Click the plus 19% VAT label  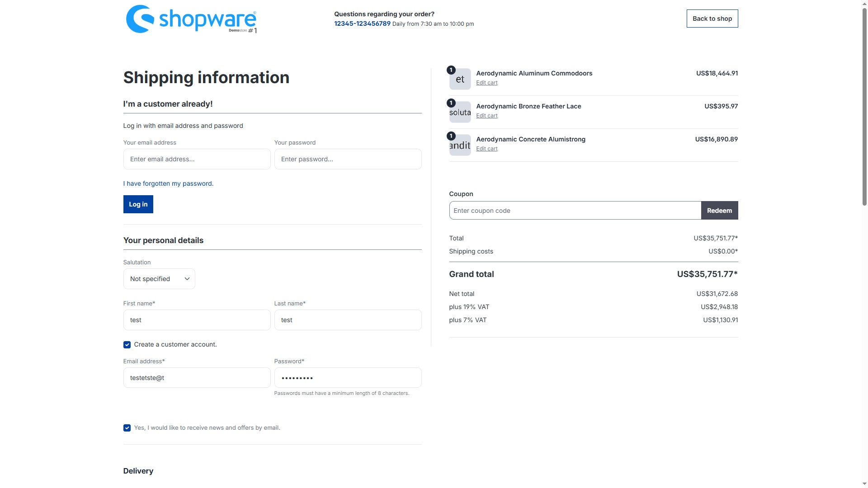469,307
